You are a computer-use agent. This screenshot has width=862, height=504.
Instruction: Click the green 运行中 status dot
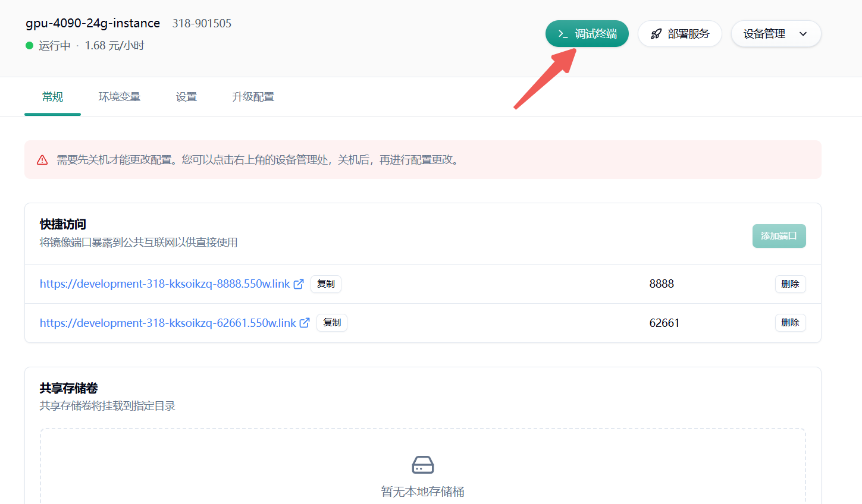tap(29, 46)
